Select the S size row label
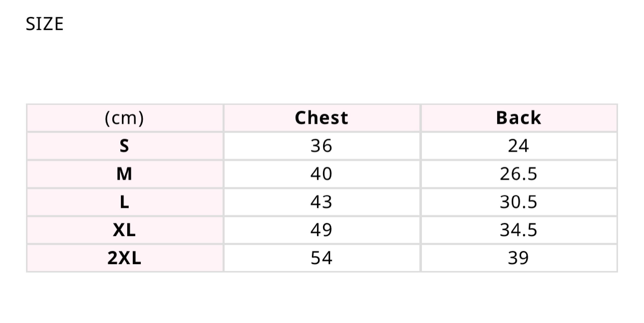644x323 pixels. (x=124, y=146)
